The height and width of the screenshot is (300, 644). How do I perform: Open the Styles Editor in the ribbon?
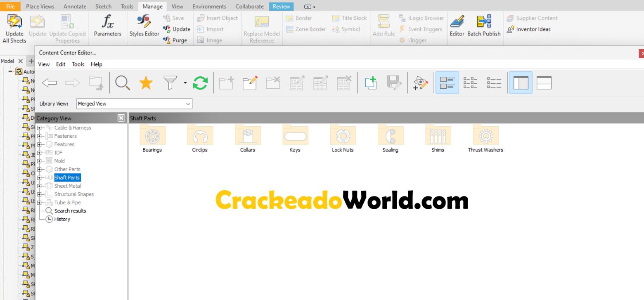coord(144,26)
